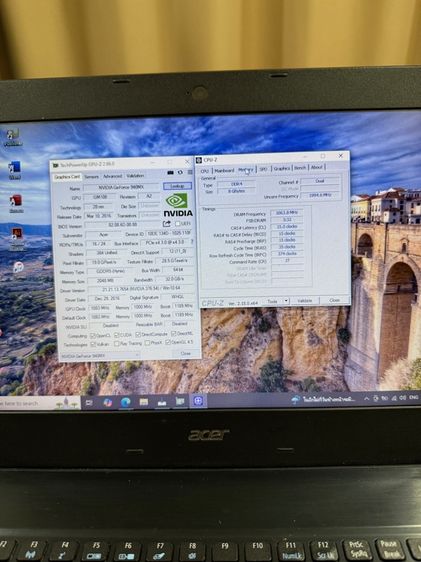421x562 pixels.
Task: Switch to the Mainboard tab in CPU-Z
Action: click(224, 170)
